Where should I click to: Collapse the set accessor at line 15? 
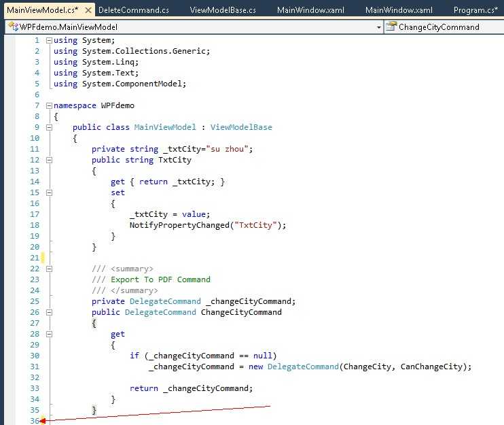[49, 192]
